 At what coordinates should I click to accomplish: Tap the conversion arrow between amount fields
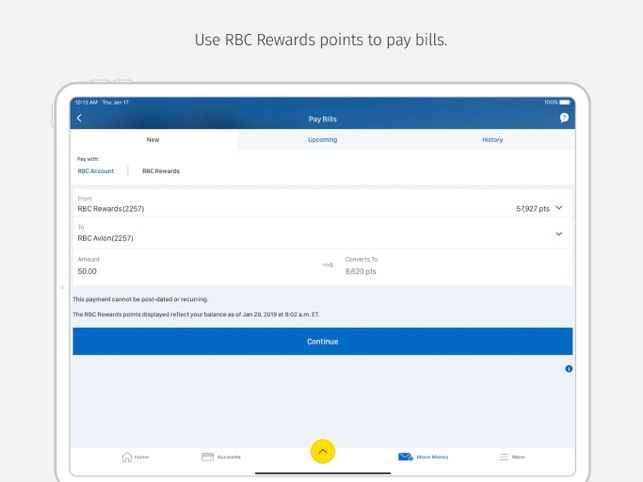pyautogui.click(x=328, y=265)
